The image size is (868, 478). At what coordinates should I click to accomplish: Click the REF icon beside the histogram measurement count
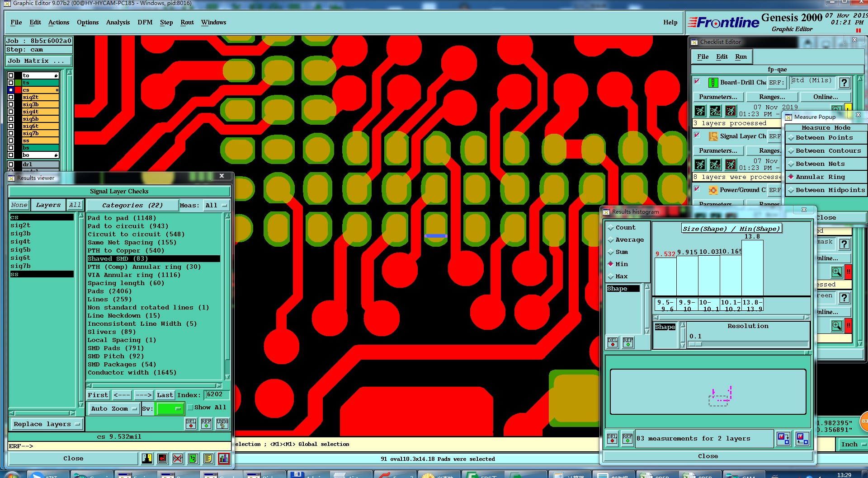point(627,438)
